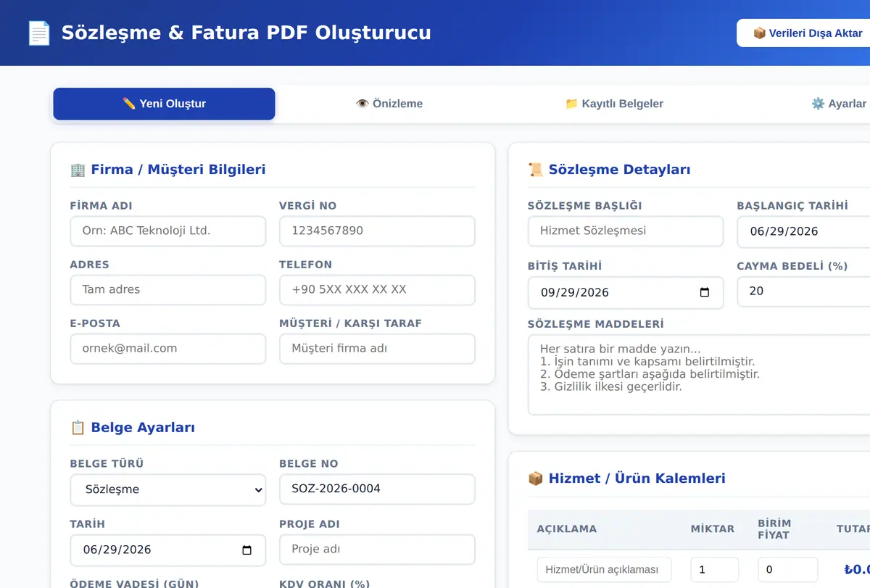Click the Vergi No field

pyautogui.click(x=377, y=231)
